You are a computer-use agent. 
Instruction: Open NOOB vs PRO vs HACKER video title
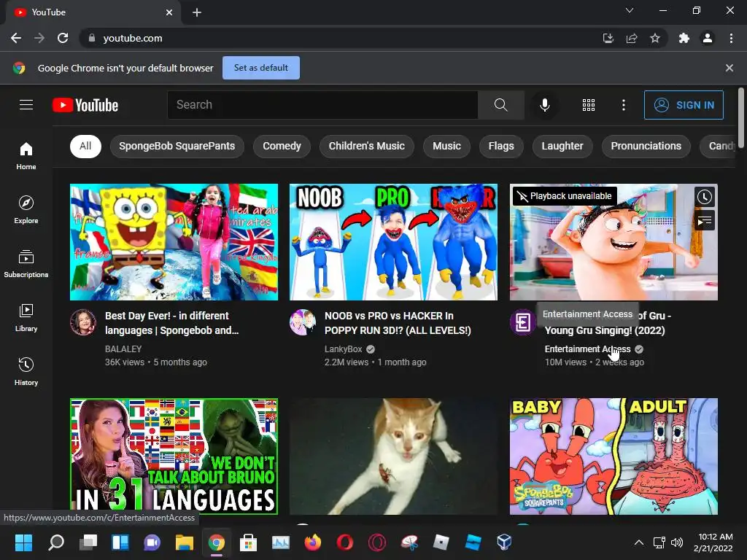[x=398, y=323]
